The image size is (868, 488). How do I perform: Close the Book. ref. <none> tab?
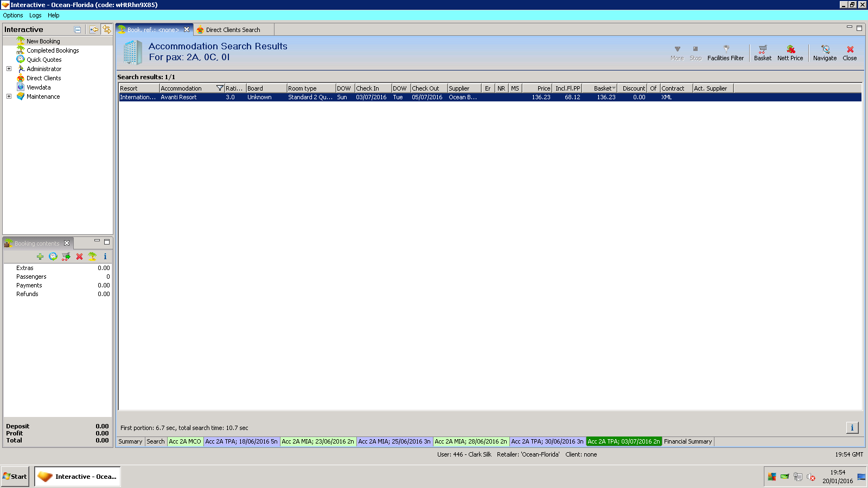click(187, 30)
